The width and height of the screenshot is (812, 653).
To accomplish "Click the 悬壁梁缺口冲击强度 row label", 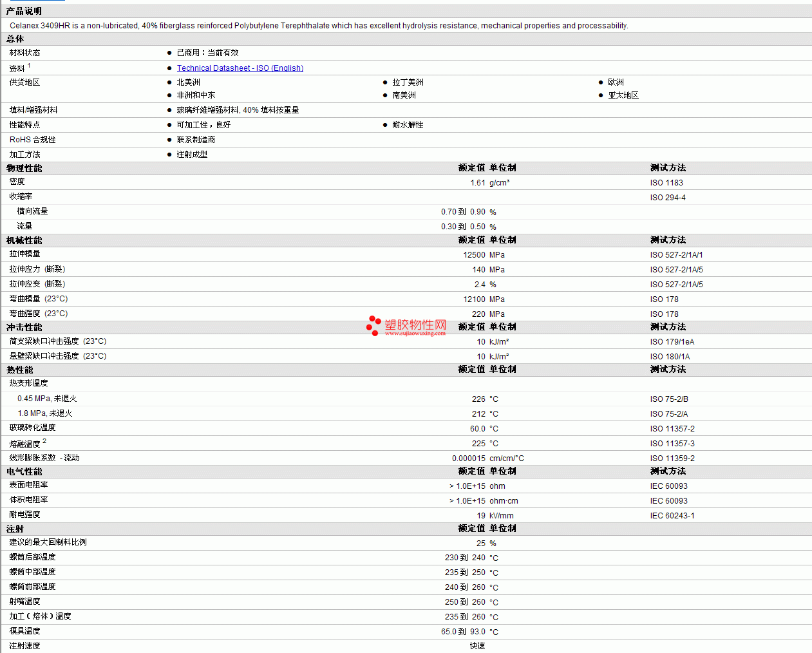I will 58,356.
